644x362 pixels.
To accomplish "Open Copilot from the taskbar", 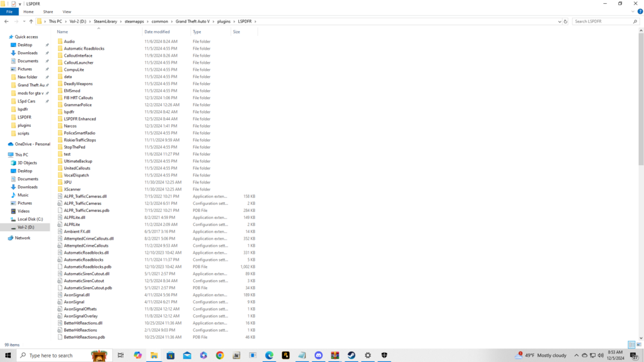I will (138, 356).
